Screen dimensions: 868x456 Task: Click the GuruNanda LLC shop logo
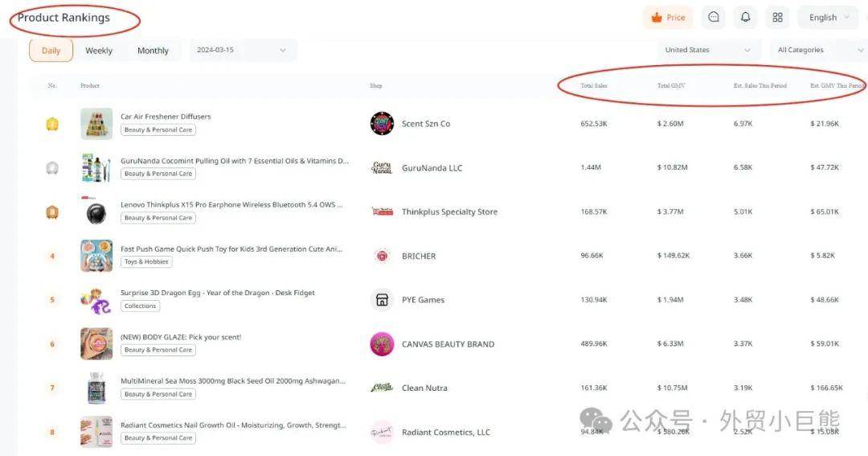[382, 168]
